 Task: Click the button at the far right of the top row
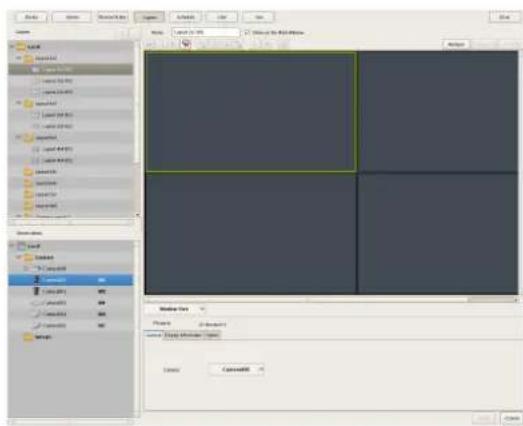504,17
